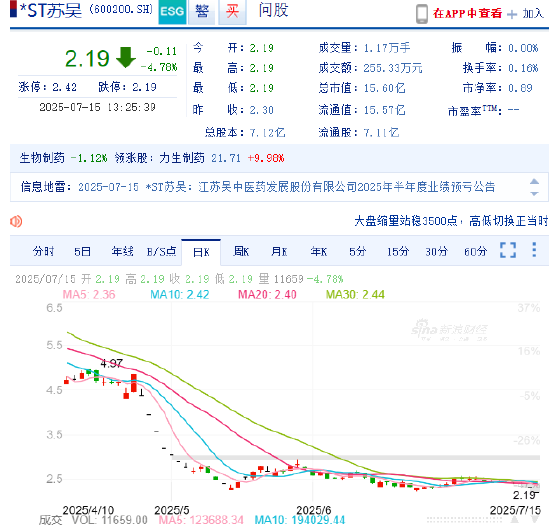Image resolution: width=550 pixels, height=526 pixels.
Task: Click the phone icon for the APP
Action: (x=422, y=14)
